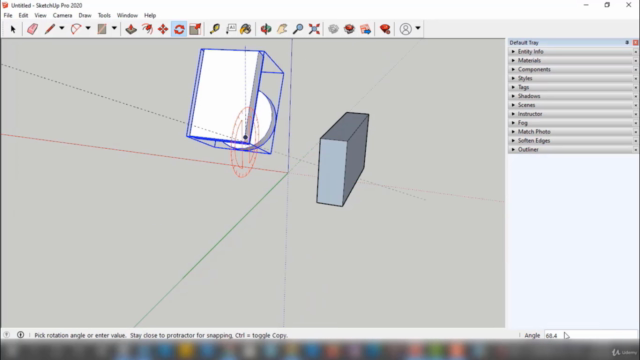Open the Tools menu
This screenshot has width=640, height=360.
pos(104,16)
